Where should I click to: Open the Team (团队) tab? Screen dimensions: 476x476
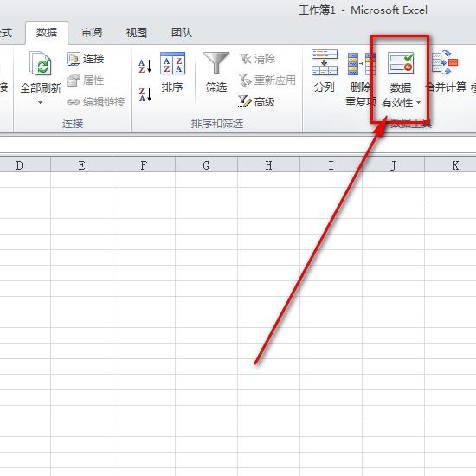point(182,33)
